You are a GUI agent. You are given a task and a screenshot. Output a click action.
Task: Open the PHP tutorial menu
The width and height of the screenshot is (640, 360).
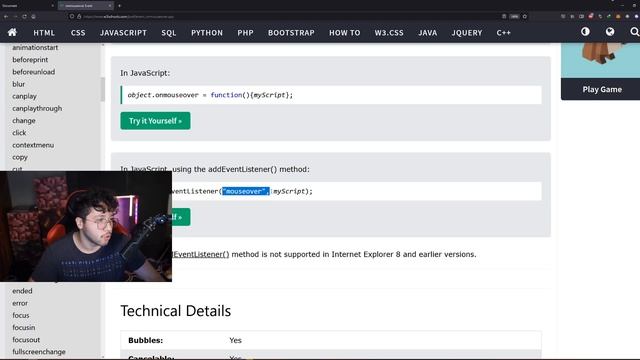click(x=245, y=33)
